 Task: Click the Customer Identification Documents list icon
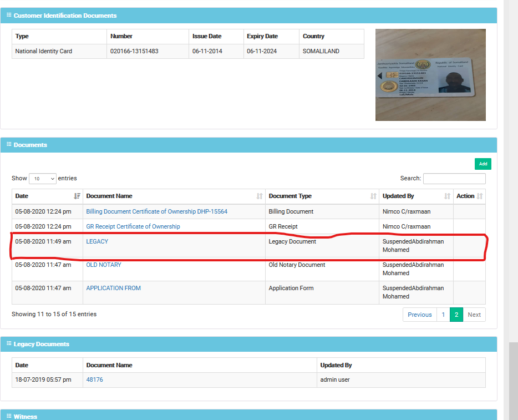(9, 15)
